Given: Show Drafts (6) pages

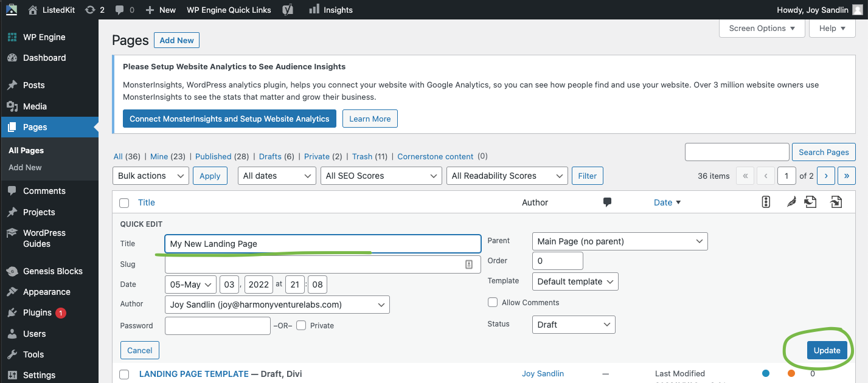Looking at the screenshot, I should pos(276,156).
